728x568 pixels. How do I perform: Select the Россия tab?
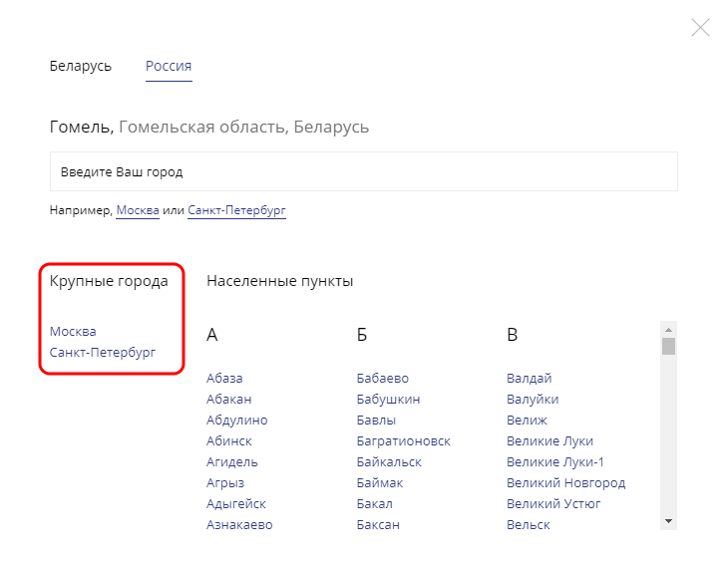(169, 66)
